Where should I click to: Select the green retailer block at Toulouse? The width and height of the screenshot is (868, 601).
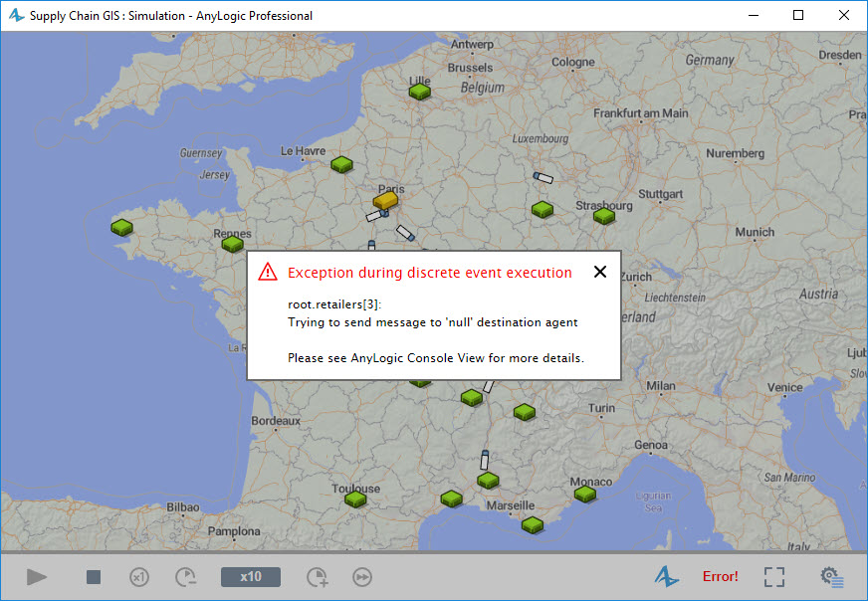point(355,500)
